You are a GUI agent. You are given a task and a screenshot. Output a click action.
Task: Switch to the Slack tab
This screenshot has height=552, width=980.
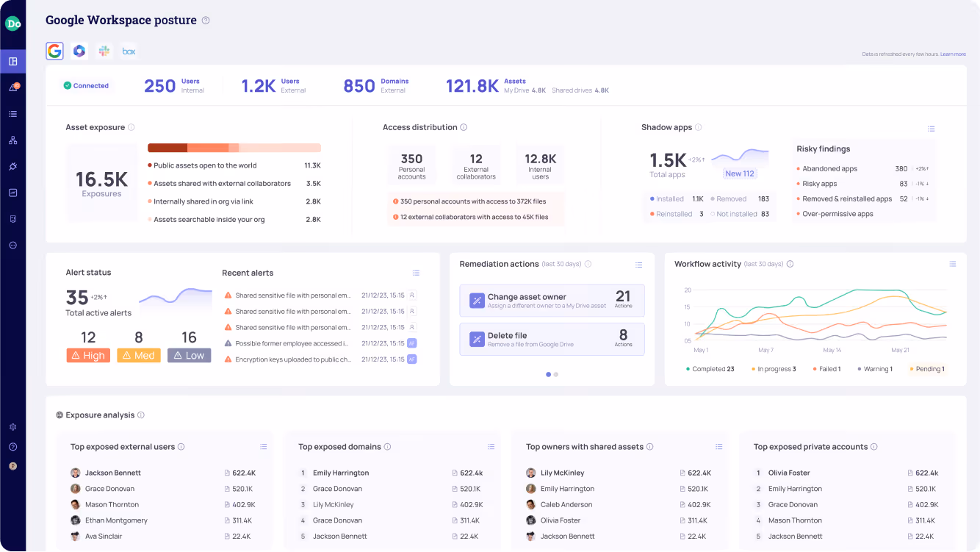(104, 51)
